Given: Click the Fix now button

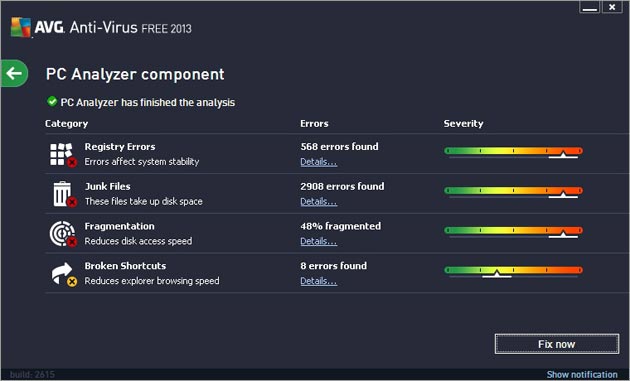Looking at the screenshot, I should tap(557, 344).
